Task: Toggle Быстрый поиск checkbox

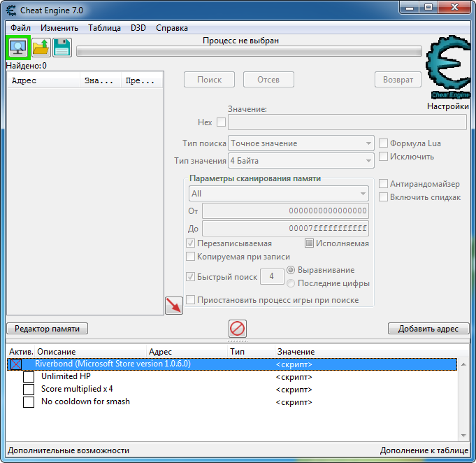Action: pyautogui.click(x=190, y=276)
